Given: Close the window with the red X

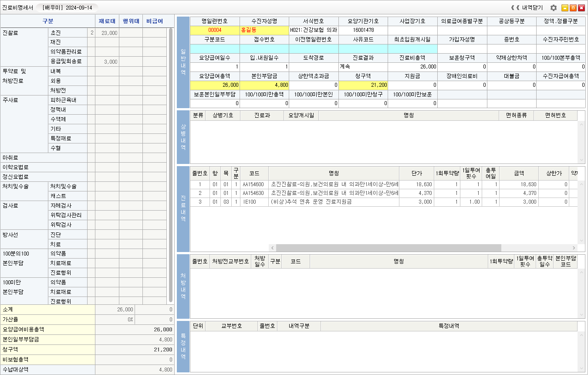Looking at the screenshot, I should (581, 8).
